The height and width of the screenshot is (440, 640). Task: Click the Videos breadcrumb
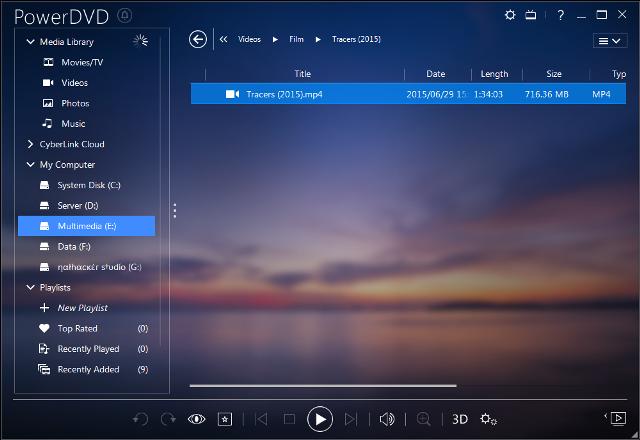click(x=249, y=39)
